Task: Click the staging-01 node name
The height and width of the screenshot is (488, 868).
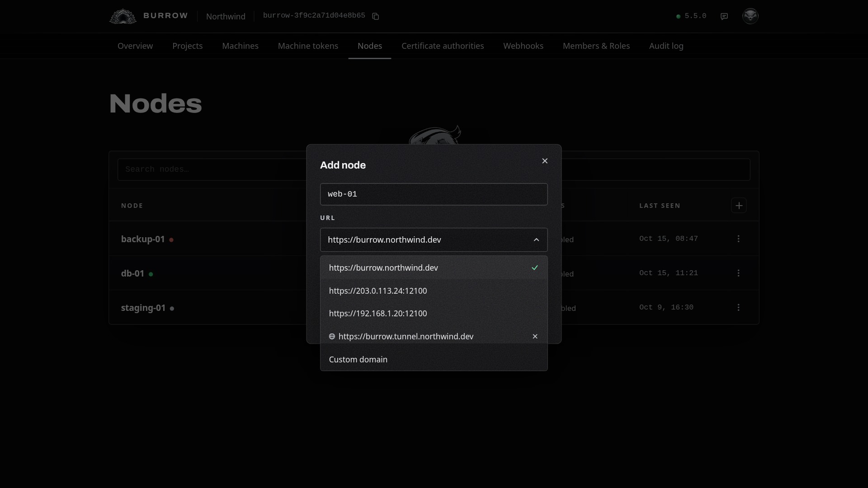Action: click(x=143, y=308)
